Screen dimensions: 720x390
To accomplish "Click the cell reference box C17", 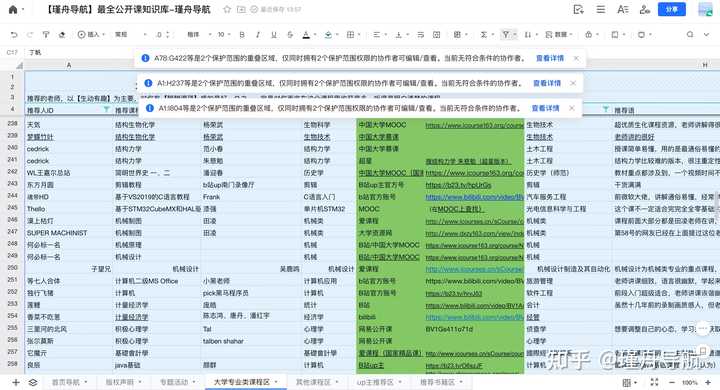I will pyautogui.click(x=12, y=52).
